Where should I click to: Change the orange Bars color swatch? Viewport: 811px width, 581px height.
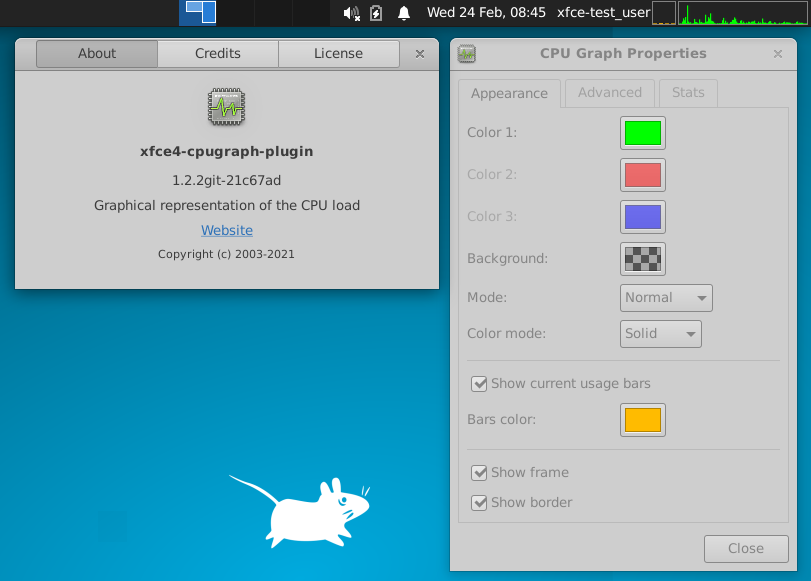click(643, 420)
